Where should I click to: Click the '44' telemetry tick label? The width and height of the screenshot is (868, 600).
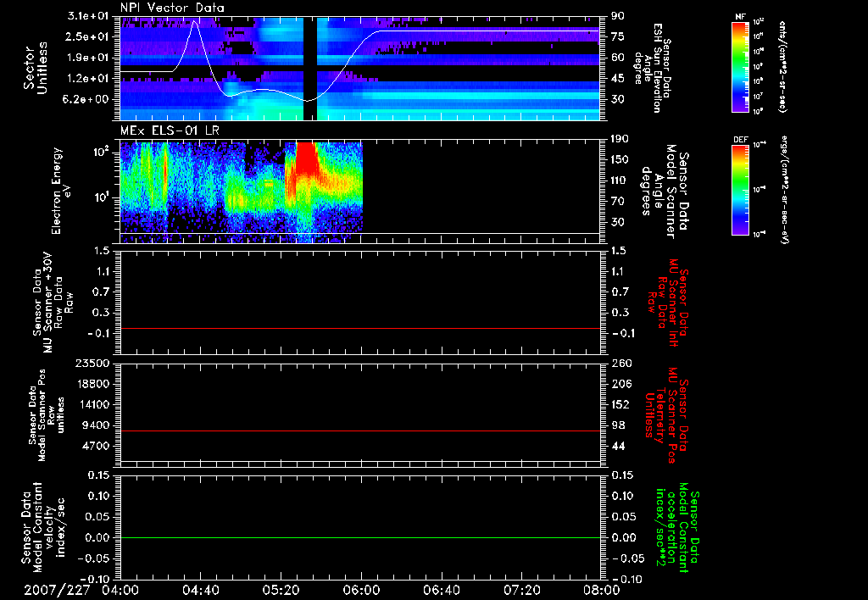(617, 446)
